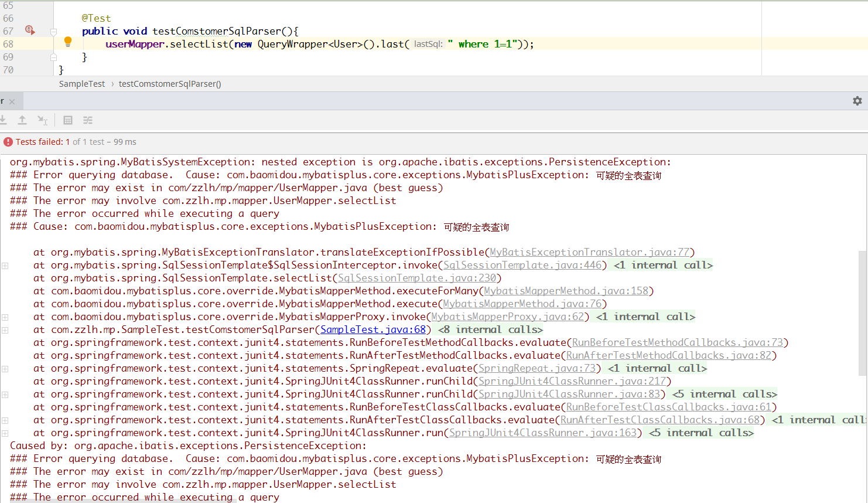Screen dimensions: 868x503
Task: Expand '<1 internal call>' after SpringRepeat.java:73
Action: (657, 368)
